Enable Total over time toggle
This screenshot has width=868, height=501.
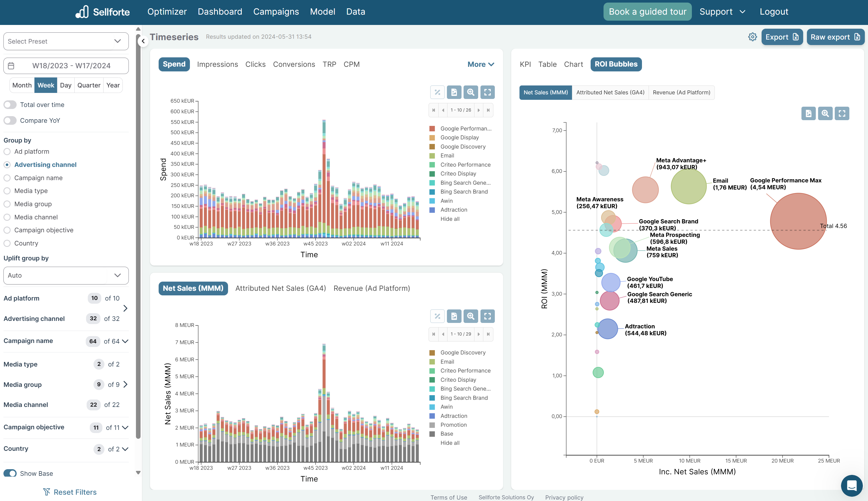point(10,105)
